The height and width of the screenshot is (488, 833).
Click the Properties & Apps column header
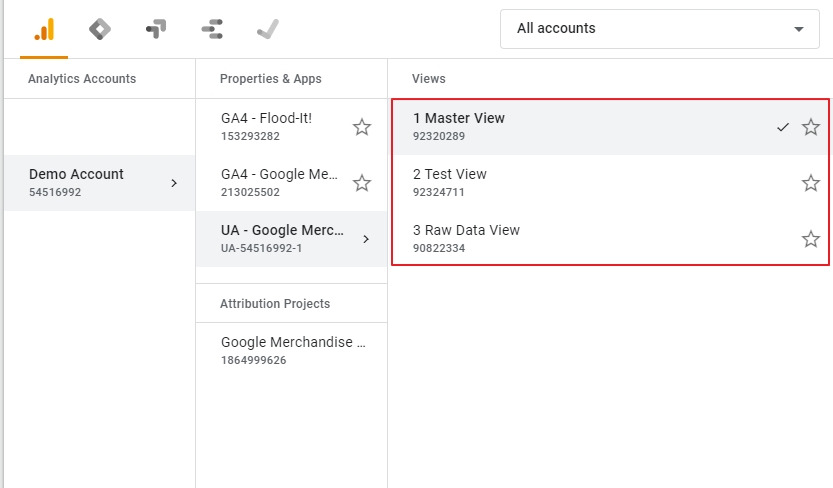pos(270,79)
